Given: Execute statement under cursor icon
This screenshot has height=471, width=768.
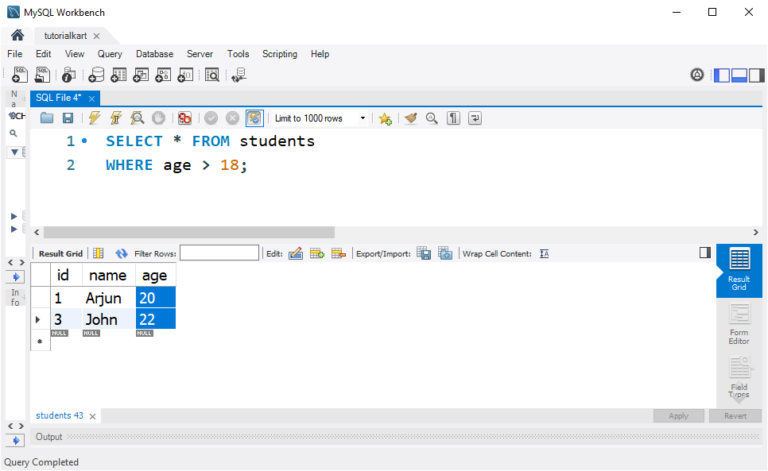Looking at the screenshot, I should 116,118.
